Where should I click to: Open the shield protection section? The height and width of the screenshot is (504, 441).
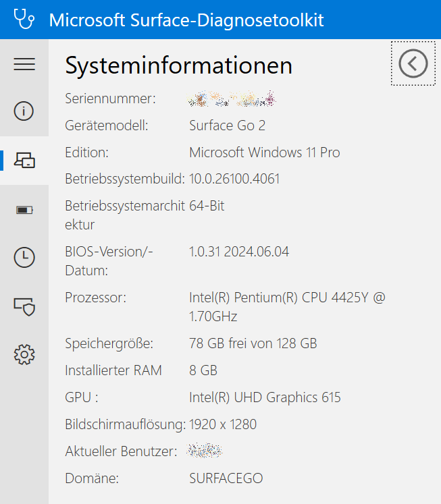(24, 306)
